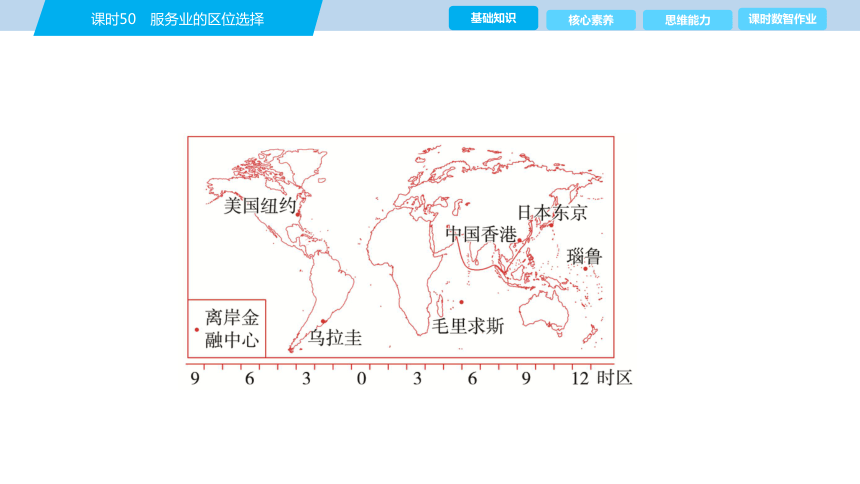Click the 离岸金融中心 legend text

click(x=232, y=329)
